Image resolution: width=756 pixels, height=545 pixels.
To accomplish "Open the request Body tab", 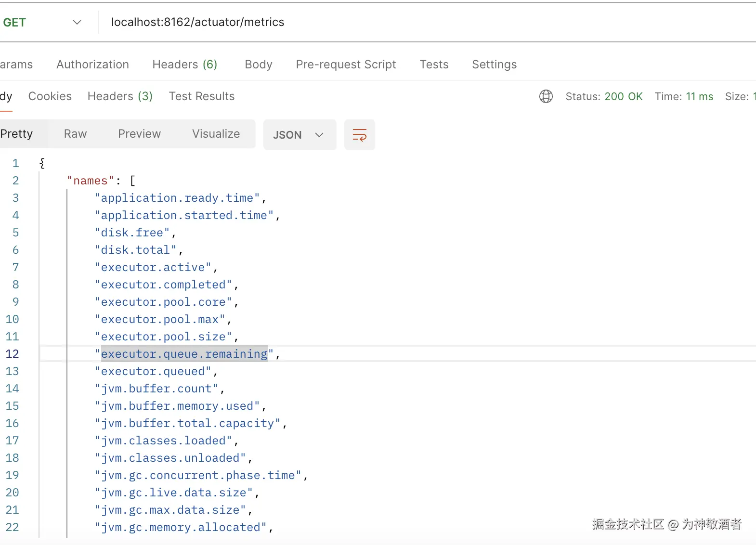I will point(259,65).
